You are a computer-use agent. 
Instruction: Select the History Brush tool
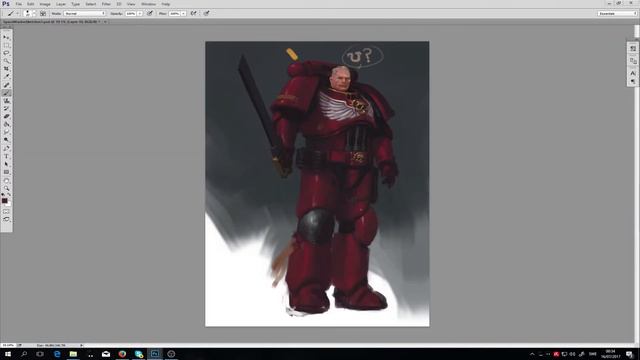6,109
